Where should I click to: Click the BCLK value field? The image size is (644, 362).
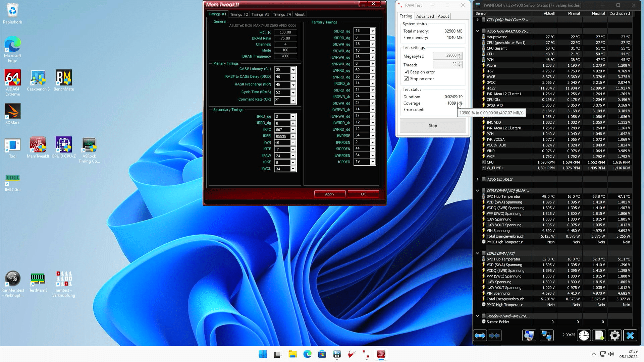(x=285, y=33)
